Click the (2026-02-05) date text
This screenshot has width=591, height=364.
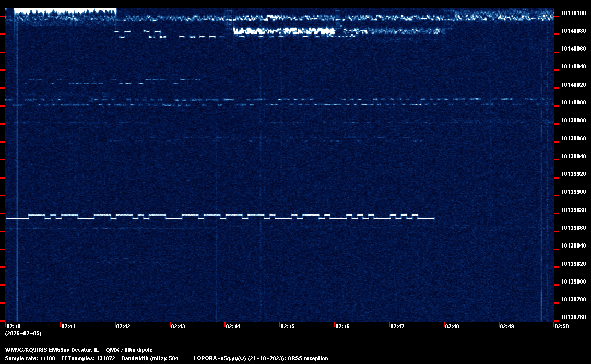coord(23,333)
